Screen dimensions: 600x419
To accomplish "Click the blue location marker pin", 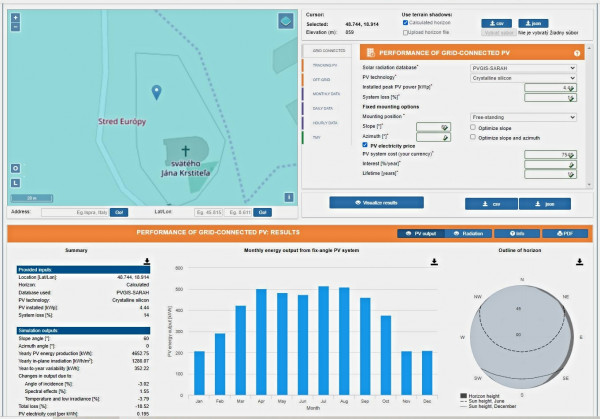I will click(157, 93).
